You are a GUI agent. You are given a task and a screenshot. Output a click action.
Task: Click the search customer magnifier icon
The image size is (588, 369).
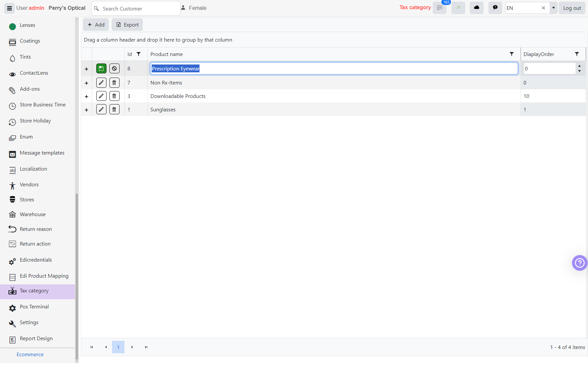(96, 9)
